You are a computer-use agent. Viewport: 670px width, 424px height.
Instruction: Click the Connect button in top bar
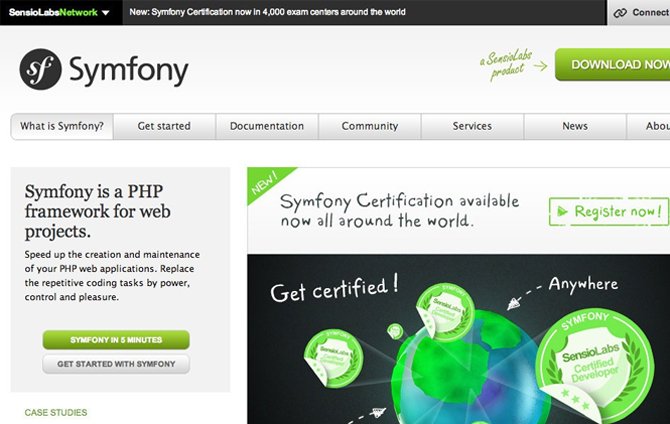pyautogui.click(x=639, y=13)
